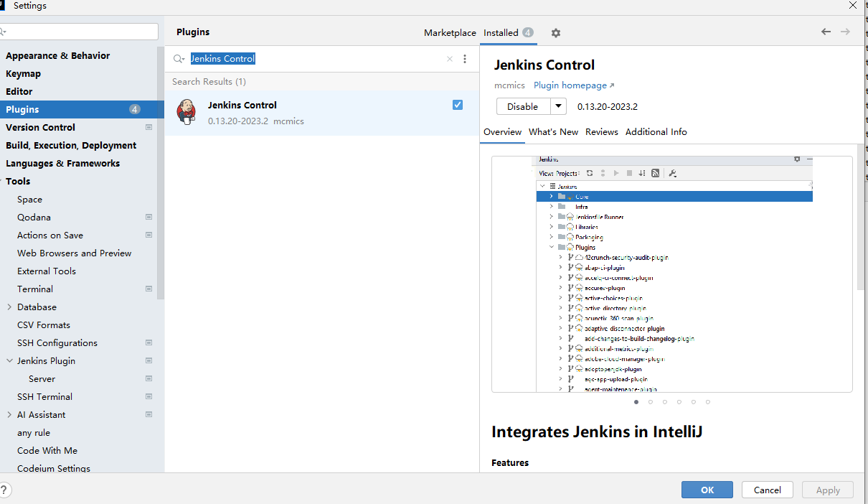Click the Jenkins Control plugin logo

(187, 112)
